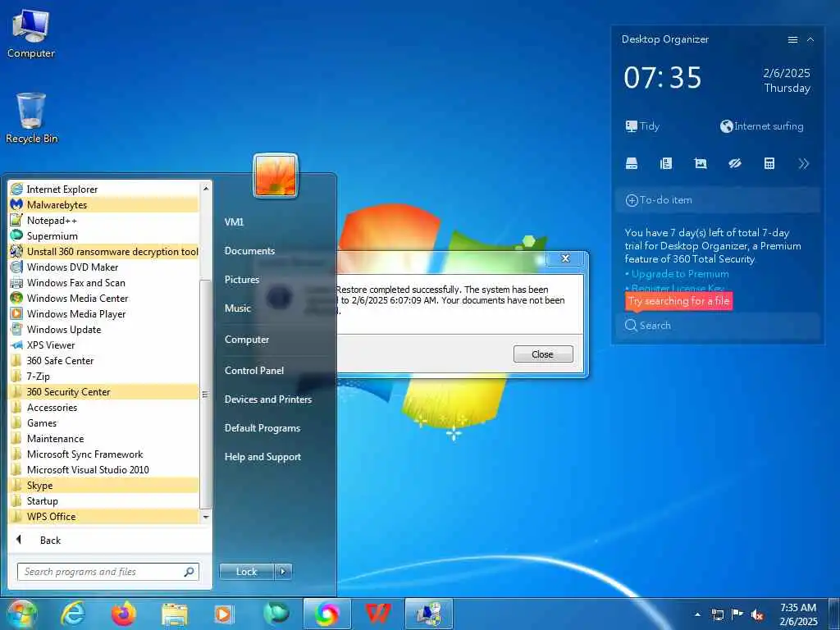Open shutdown options arrow next to Lock

coord(283,572)
